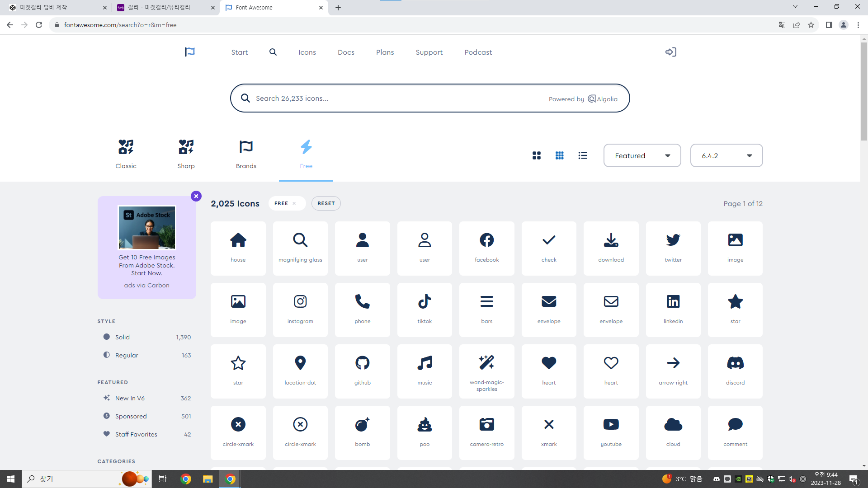Select the bomb icon tile
Image resolution: width=868 pixels, height=488 pixels.
point(362,432)
